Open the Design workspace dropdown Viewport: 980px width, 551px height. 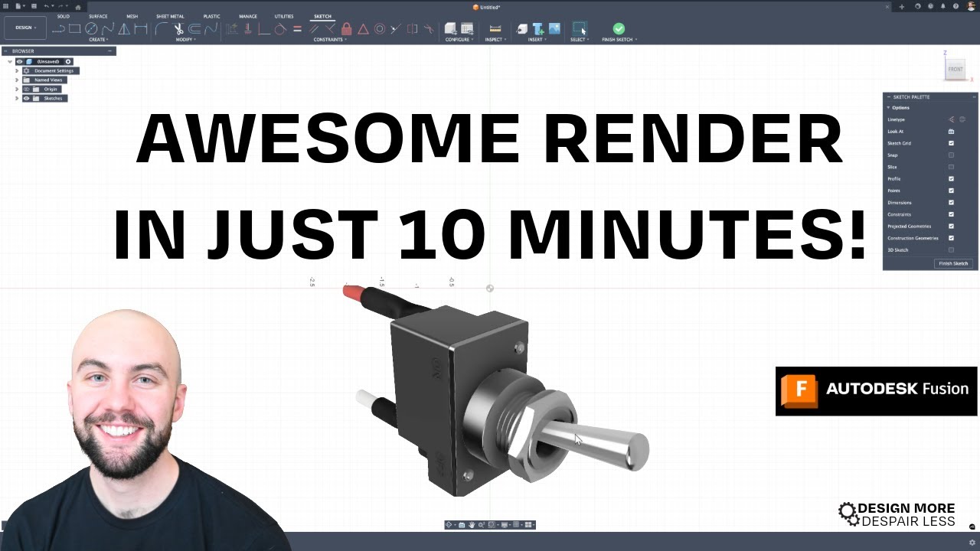pos(26,28)
